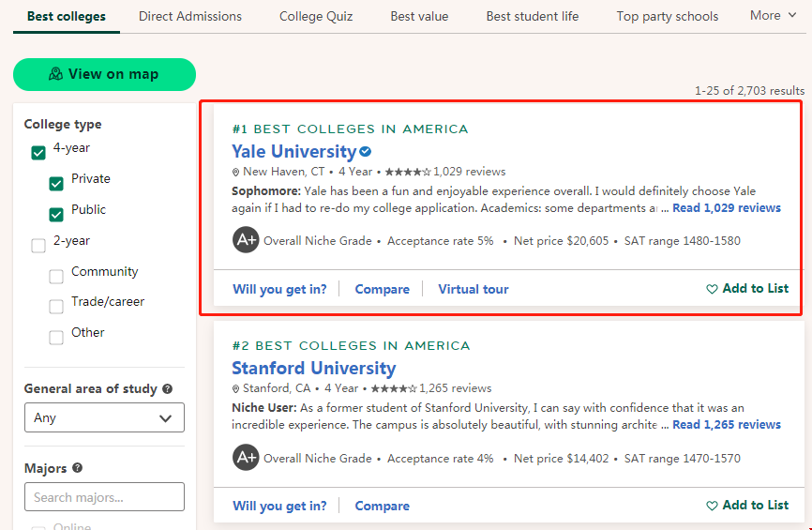Click Stanford's 'Net price $14,402' text
This screenshot has width=812, height=530.
pyautogui.click(x=561, y=459)
